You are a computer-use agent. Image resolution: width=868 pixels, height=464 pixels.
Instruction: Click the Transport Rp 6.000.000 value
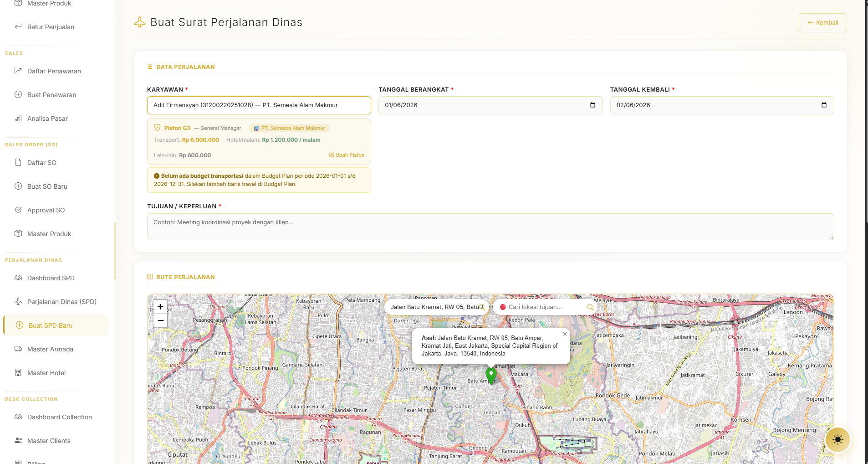(200, 140)
